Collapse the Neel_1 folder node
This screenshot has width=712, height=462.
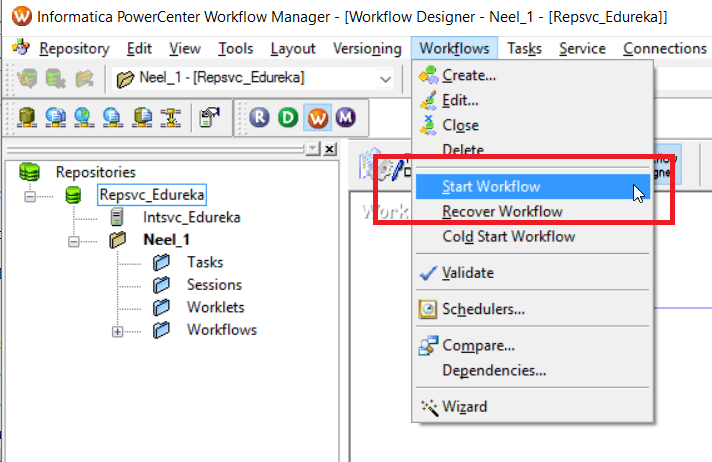(x=74, y=242)
